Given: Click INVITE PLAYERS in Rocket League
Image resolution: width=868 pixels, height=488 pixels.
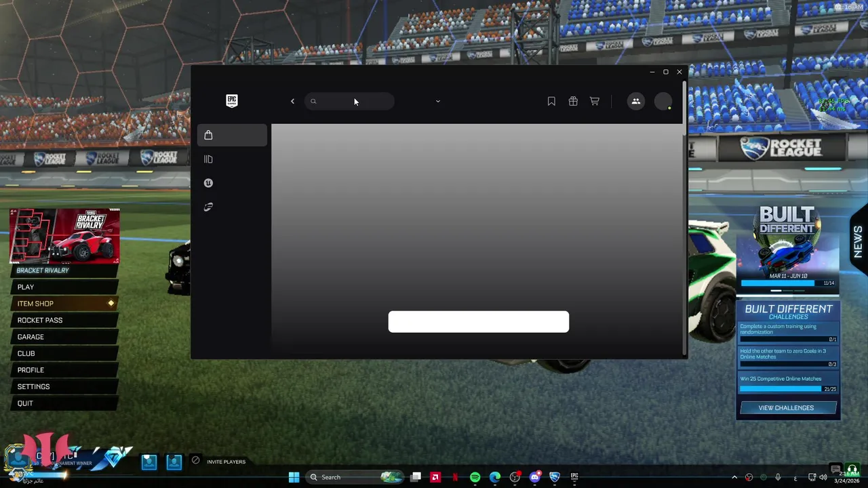Looking at the screenshot, I should (226, 462).
